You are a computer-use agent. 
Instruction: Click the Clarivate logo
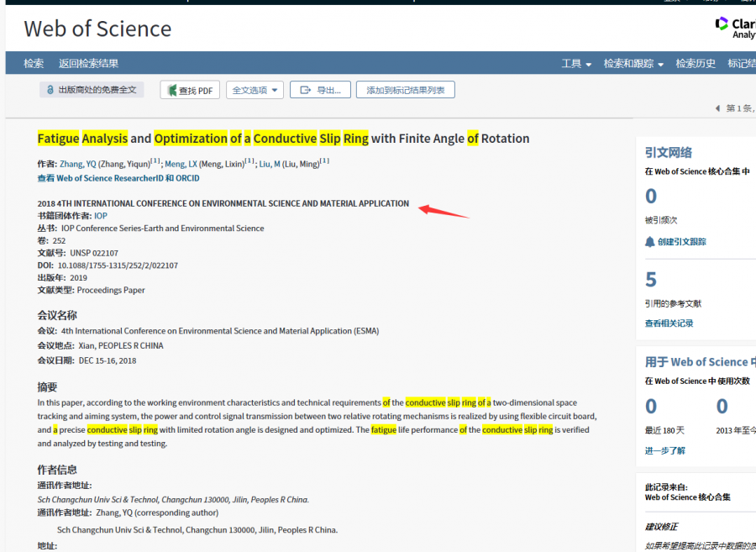pyautogui.click(x=722, y=24)
